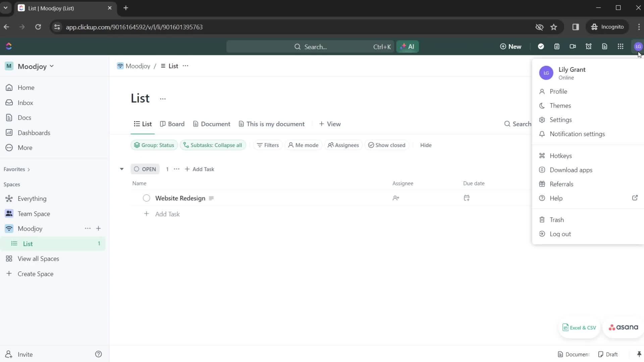Click the Themes option in dropdown
644x362 pixels.
pyautogui.click(x=560, y=106)
